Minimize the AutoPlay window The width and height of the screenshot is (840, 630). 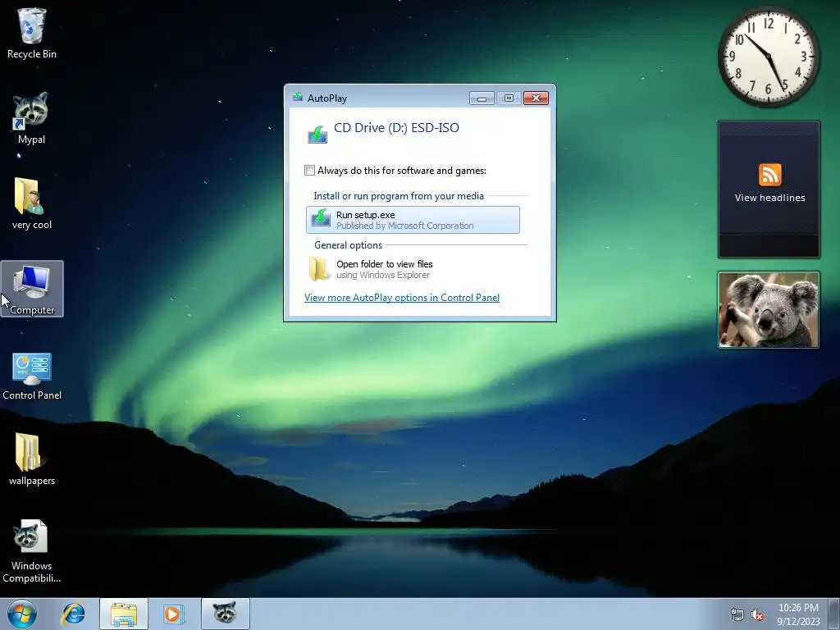click(x=482, y=98)
